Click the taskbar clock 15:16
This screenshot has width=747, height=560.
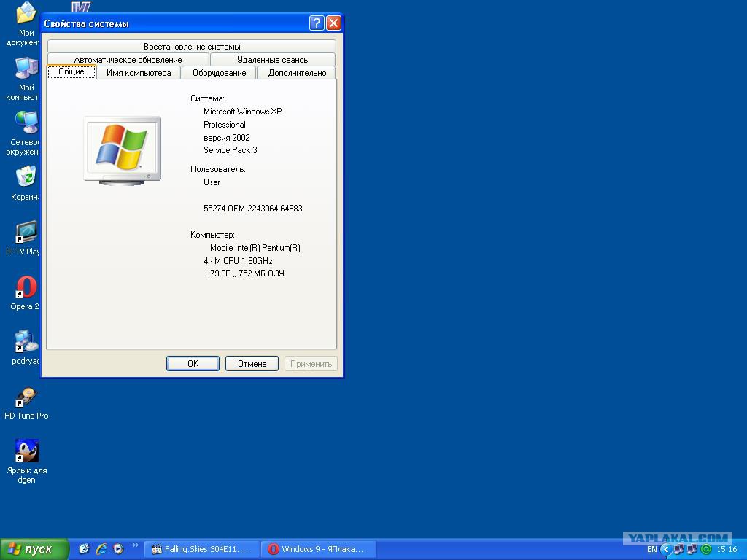click(727, 550)
